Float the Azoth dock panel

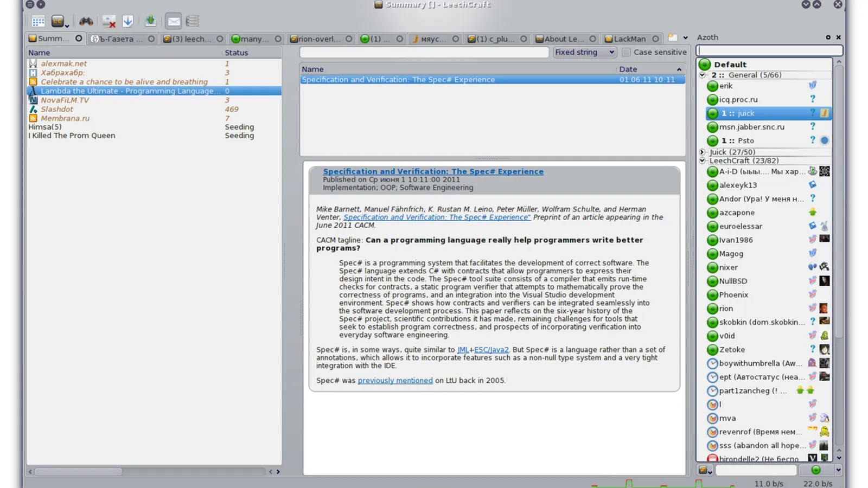pos(828,37)
